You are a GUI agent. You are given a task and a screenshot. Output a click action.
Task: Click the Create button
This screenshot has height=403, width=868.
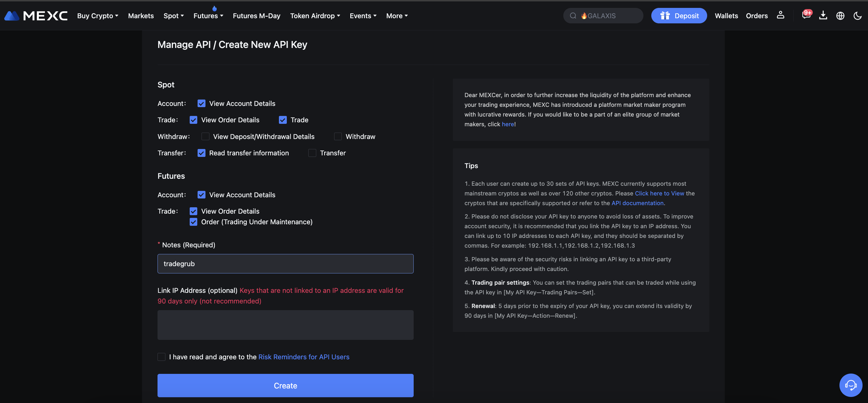[x=285, y=385]
